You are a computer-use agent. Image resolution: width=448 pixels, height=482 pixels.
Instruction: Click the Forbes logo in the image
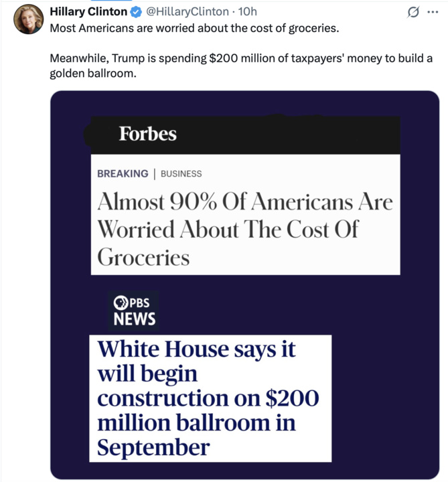(x=147, y=134)
